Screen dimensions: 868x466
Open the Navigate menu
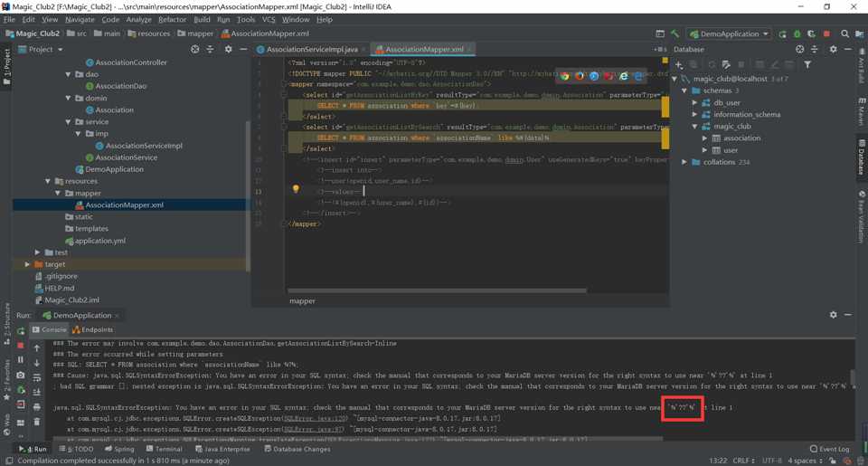click(80, 19)
